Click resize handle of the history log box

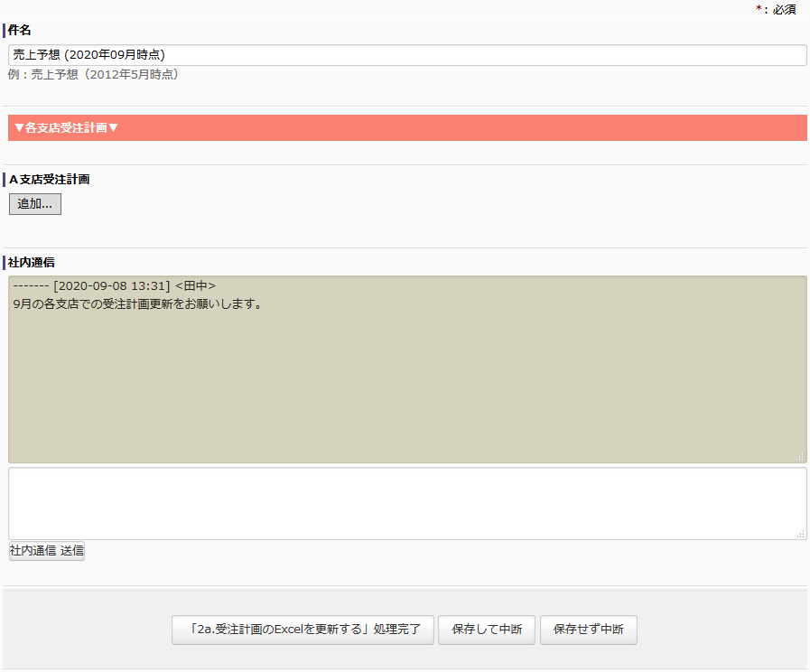[800, 458]
